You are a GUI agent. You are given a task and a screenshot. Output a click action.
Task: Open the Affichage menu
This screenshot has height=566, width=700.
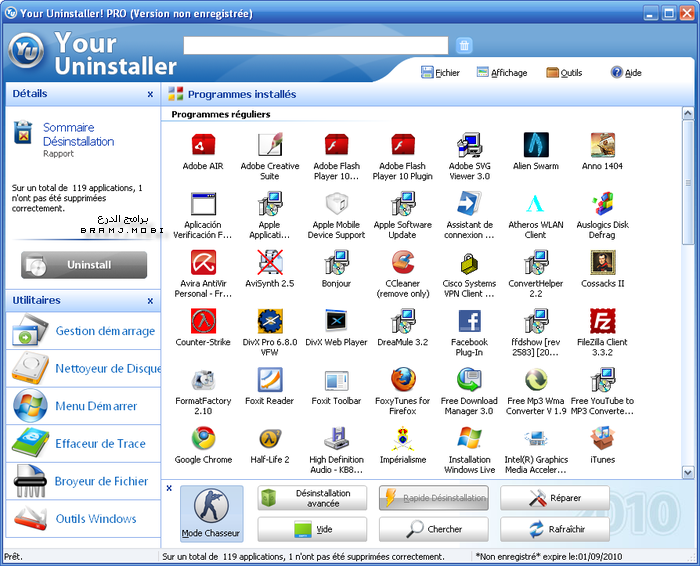502,73
